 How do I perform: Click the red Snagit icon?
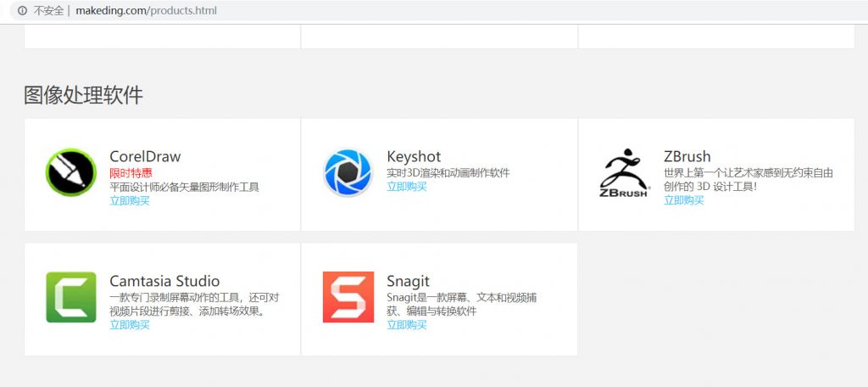click(x=348, y=297)
